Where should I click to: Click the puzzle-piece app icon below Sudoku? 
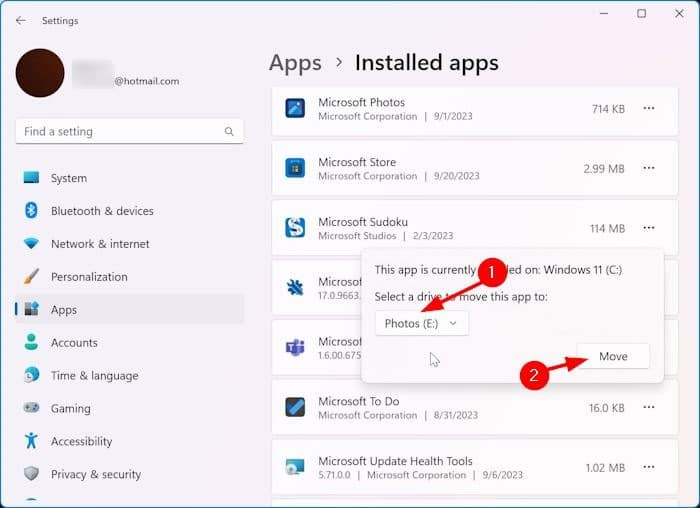pyautogui.click(x=295, y=287)
